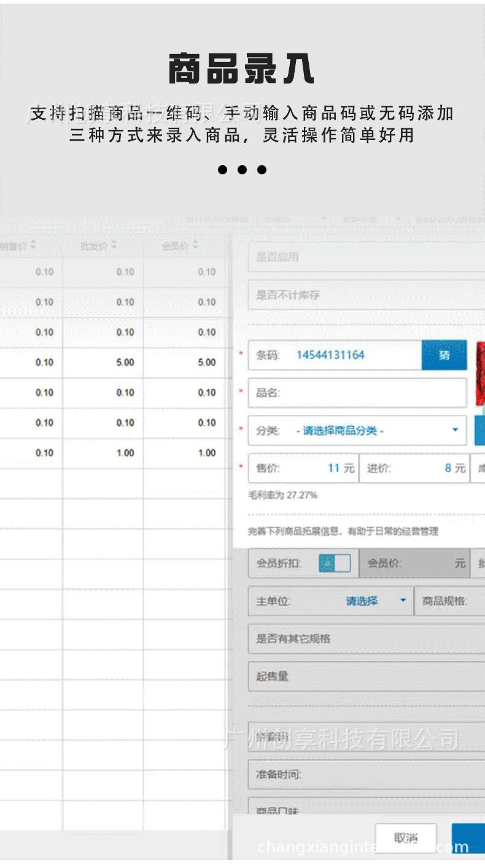This screenshot has width=485, height=868.
Task: Sort the list by 会员价 arrows
Action: [x=195, y=246]
